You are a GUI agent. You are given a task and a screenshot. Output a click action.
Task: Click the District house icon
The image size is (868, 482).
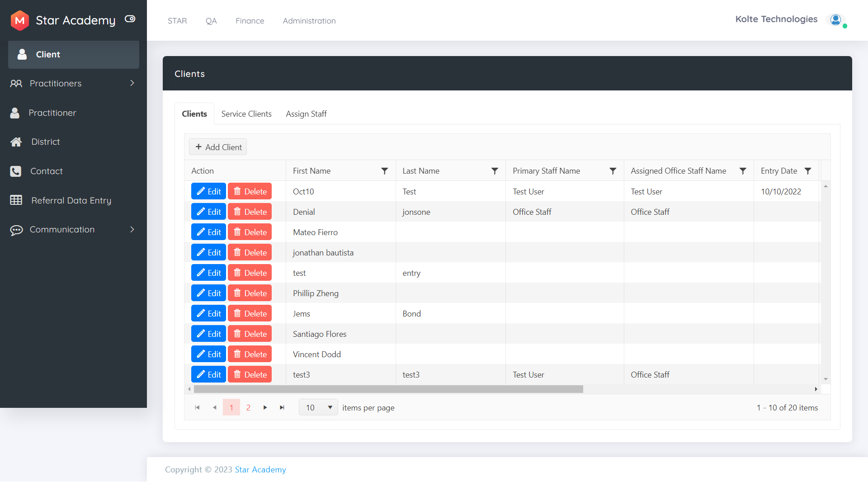[16, 142]
